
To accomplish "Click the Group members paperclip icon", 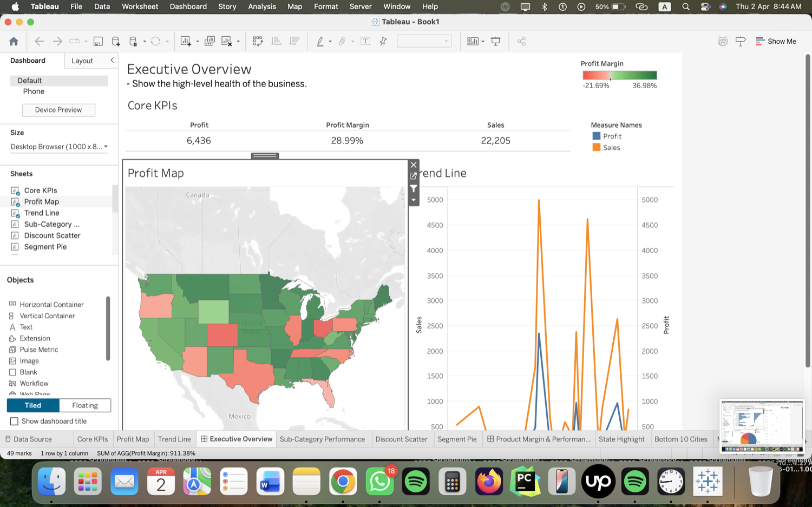I will (342, 41).
